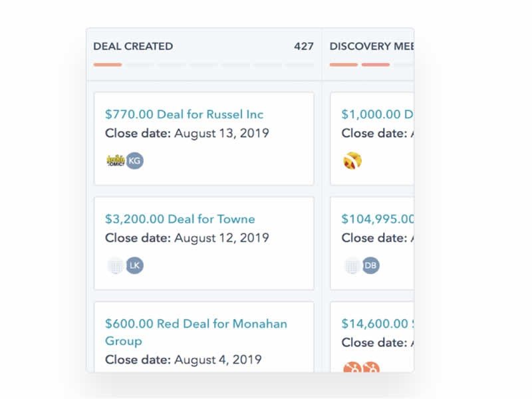Screen dimensions: 532x399
Task: Open the $3,200.00 Deal for Towne
Action: point(181,219)
